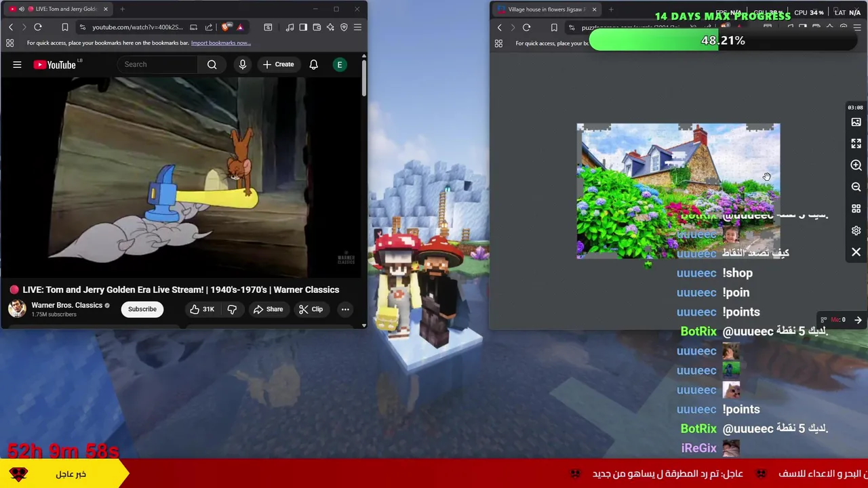Open new tab in YouTube window

[122, 9]
